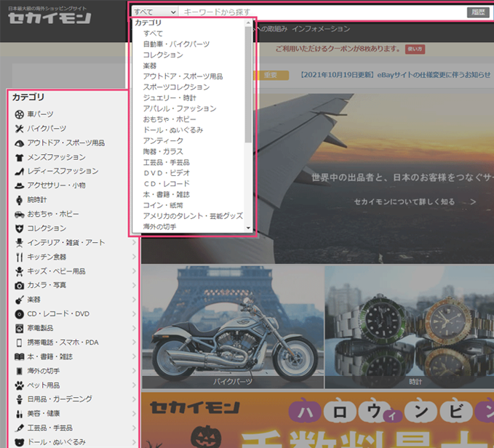Click the インテリア・雑貨・アート chair icon

pos(19,243)
